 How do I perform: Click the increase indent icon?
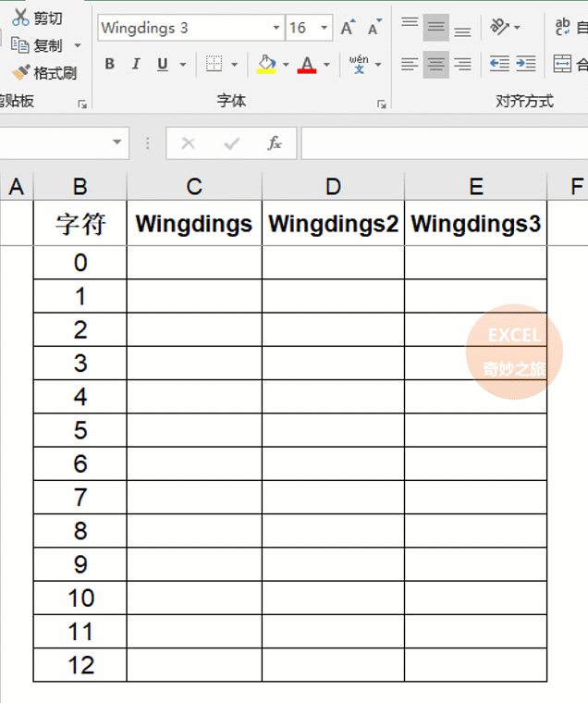(x=526, y=64)
